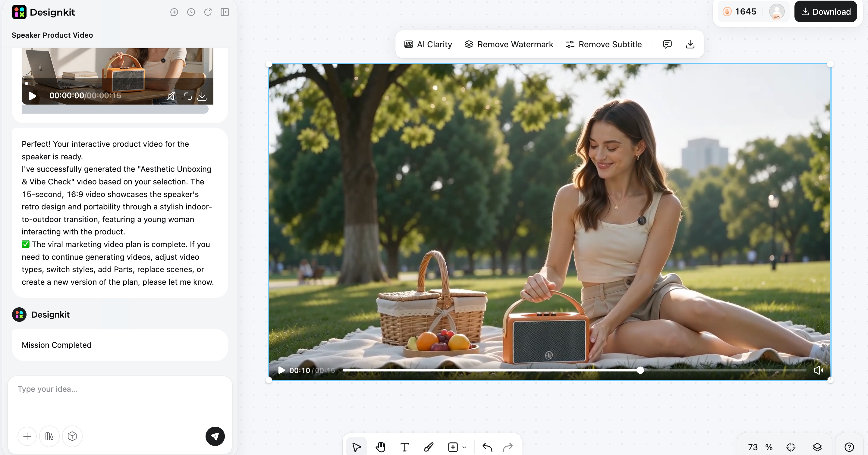Undo the last action
868x455 pixels.
point(487,447)
